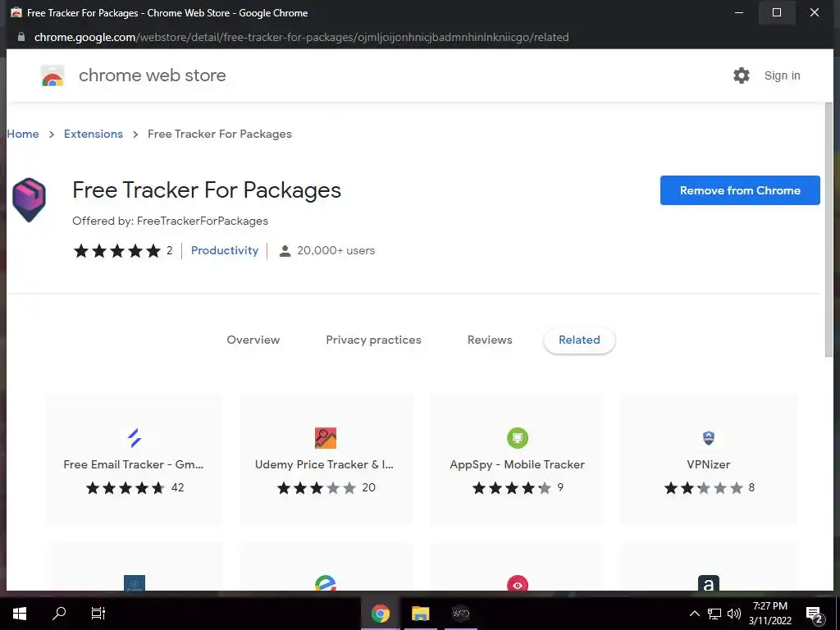Click the Udemy Price Tracker star rating
Image resolution: width=840 pixels, height=630 pixels.
[316, 487]
